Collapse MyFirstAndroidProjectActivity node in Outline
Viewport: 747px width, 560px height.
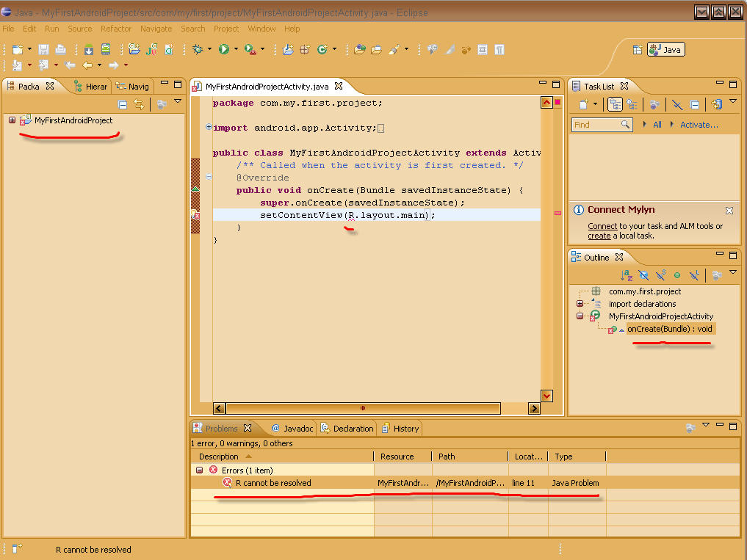(x=580, y=316)
